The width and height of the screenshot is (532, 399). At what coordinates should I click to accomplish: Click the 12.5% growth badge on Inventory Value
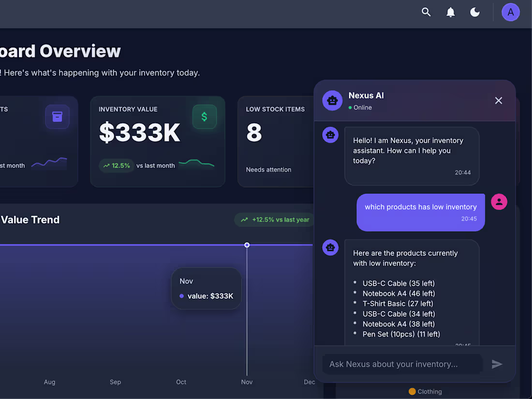(x=117, y=165)
